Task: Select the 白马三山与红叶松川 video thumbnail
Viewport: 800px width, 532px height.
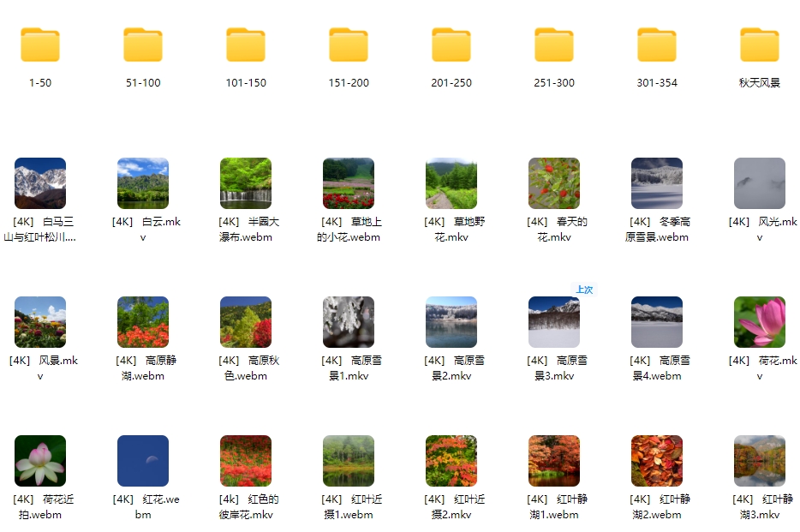Action: click(40, 183)
